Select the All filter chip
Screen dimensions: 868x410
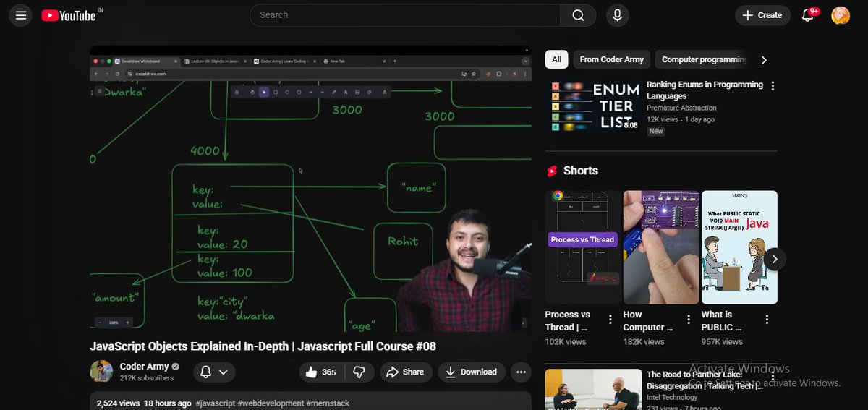556,59
